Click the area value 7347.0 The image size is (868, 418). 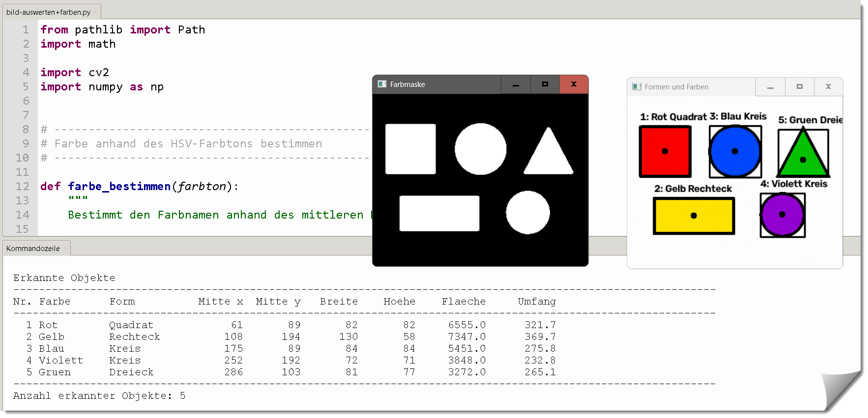click(467, 337)
